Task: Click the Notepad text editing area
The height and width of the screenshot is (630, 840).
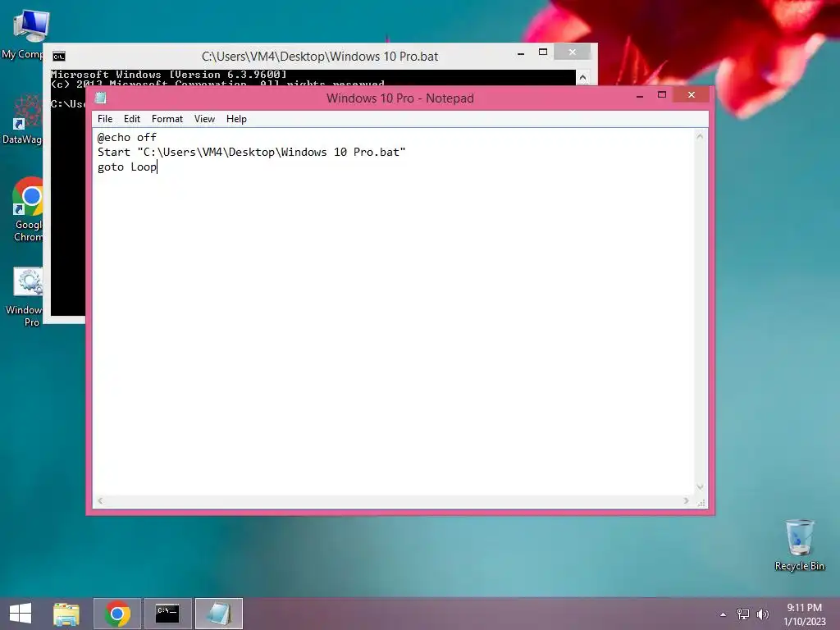Action: pyautogui.click(x=393, y=312)
